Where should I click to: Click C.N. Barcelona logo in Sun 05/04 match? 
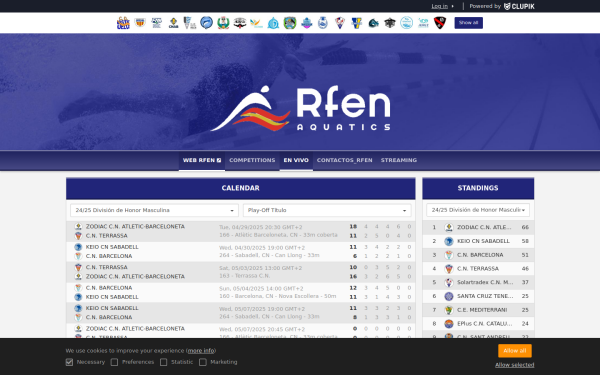coord(78,288)
